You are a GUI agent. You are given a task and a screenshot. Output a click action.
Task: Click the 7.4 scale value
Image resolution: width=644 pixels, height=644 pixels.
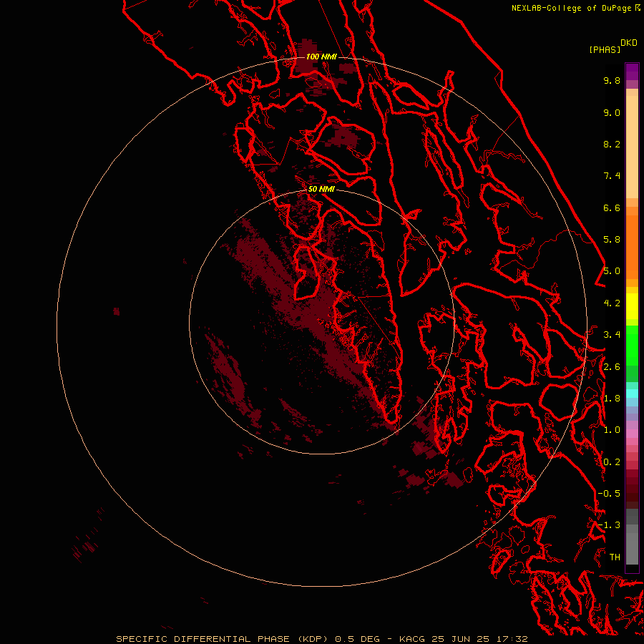coord(612,176)
